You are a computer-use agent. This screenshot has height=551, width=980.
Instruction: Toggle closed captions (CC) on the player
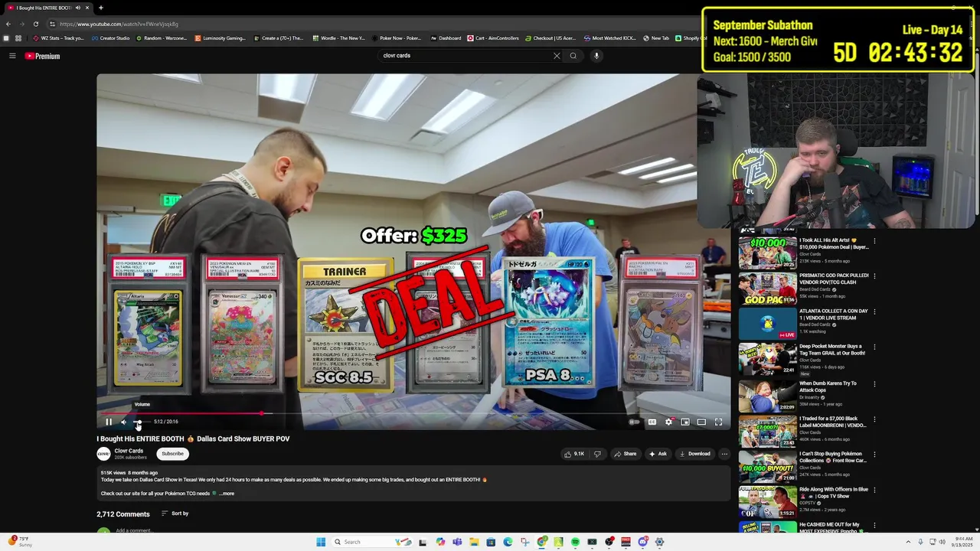[x=652, y=422]
